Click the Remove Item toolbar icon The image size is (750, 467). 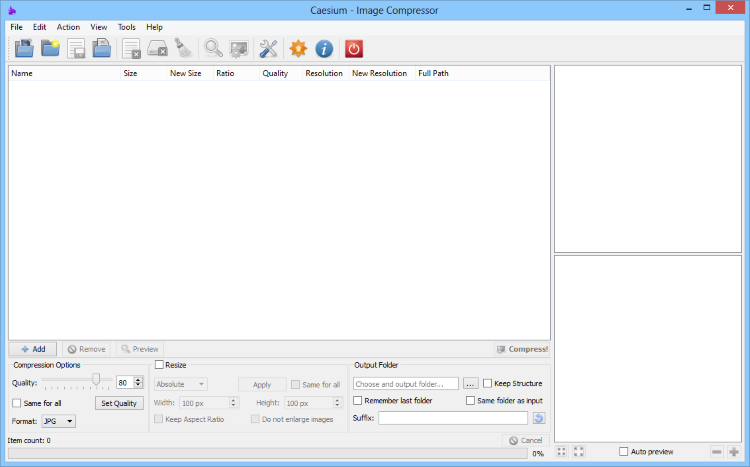(131, 48)
